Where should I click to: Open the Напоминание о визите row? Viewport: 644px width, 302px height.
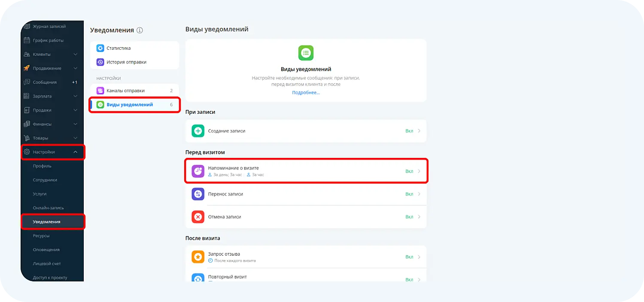click(x=306, y=171)
